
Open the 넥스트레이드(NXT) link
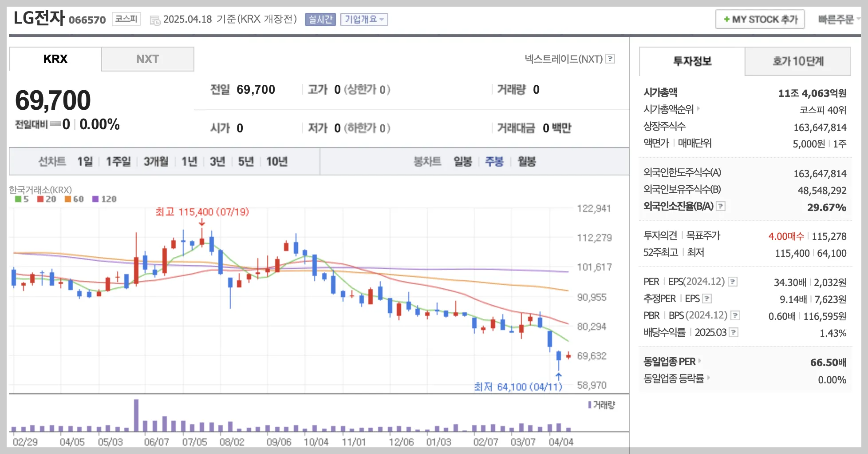(x=564, y=59)
